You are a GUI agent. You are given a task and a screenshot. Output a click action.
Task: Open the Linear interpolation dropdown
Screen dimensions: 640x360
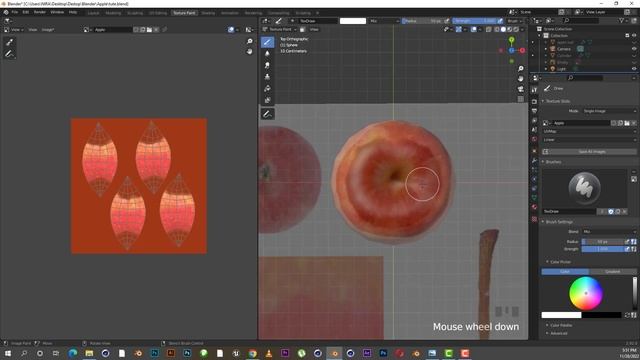click(589, 140)
